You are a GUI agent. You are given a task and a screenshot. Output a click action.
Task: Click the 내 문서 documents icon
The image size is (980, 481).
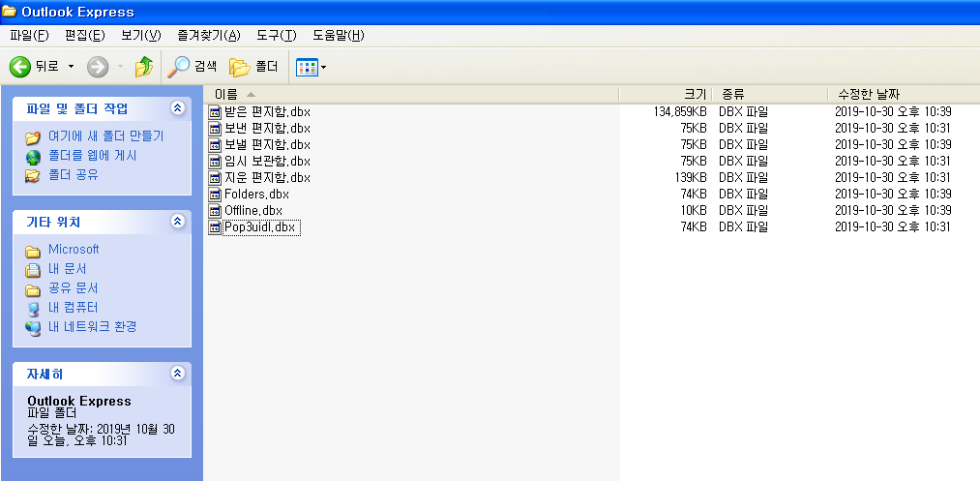click(x=33, y=270)
